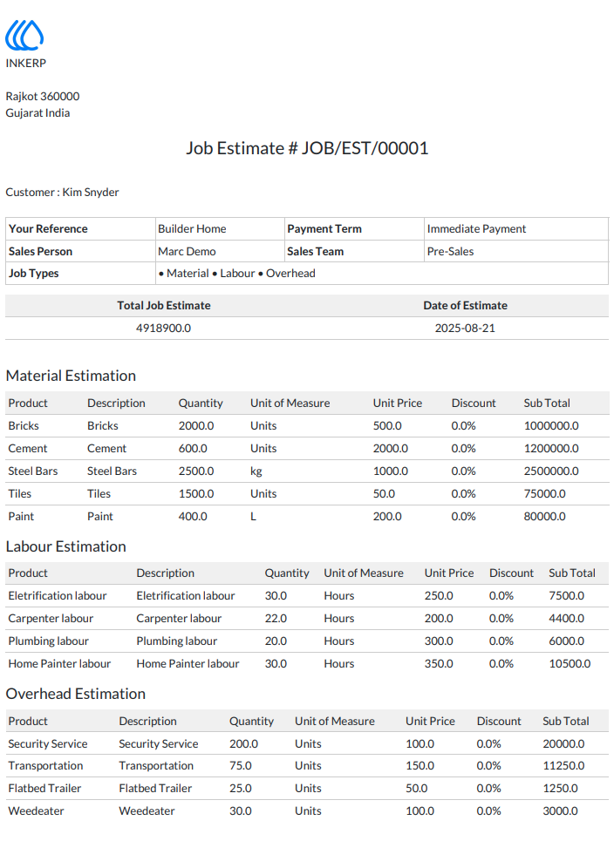Select the Carpenter labour quantity 22.0
The height and width of the screenshot is (868, 614).
point(276,619)
